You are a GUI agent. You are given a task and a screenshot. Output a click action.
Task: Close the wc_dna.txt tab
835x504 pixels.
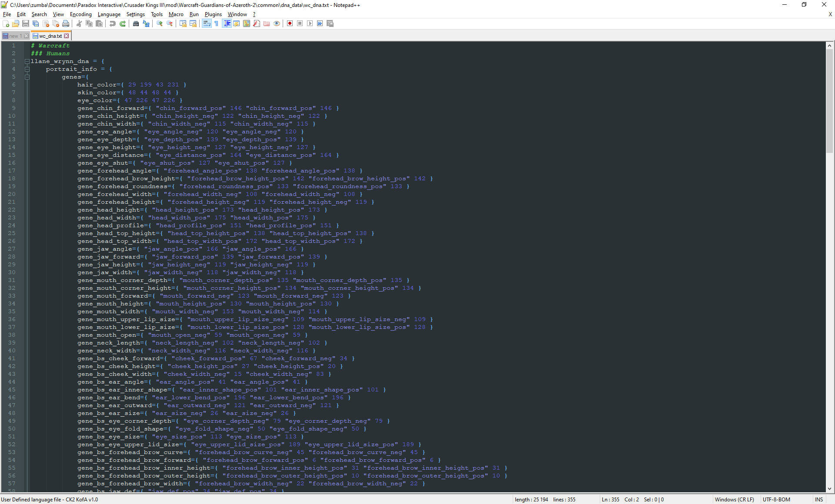click(x=67, y=36)
